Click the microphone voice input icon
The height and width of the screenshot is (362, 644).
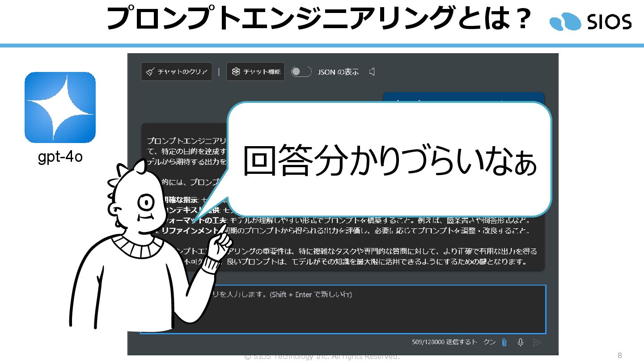pos(521,342)
